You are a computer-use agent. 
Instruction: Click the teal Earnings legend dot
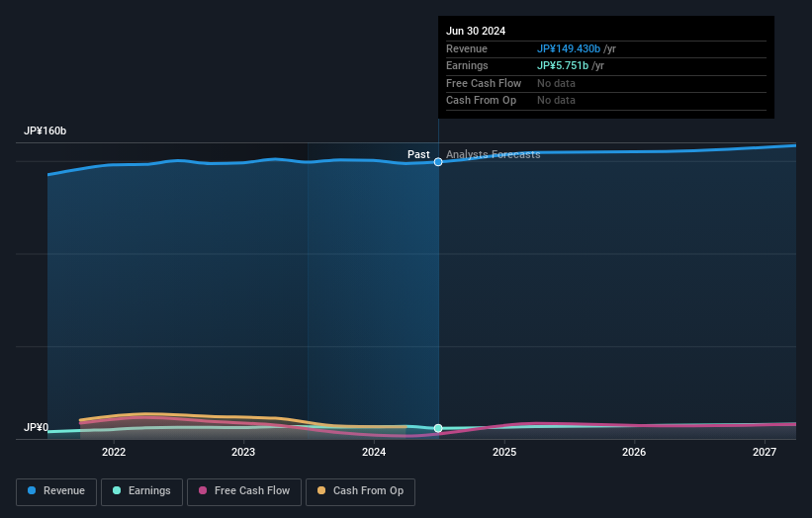(117, 490)
